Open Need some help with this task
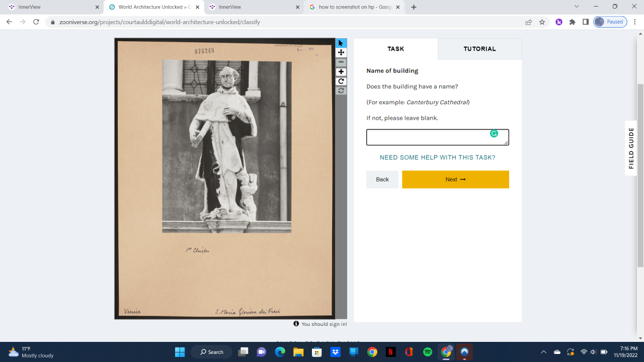 tap(438, 157)
